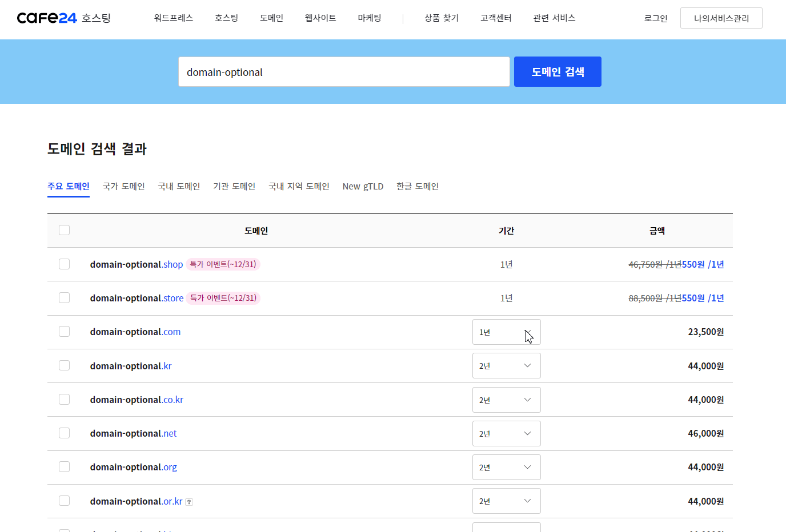This screenshot has width=786, height=532.
Task: Check the domain-optional.org checkbox
Action: pyautogui.click(x=64, y=466)
